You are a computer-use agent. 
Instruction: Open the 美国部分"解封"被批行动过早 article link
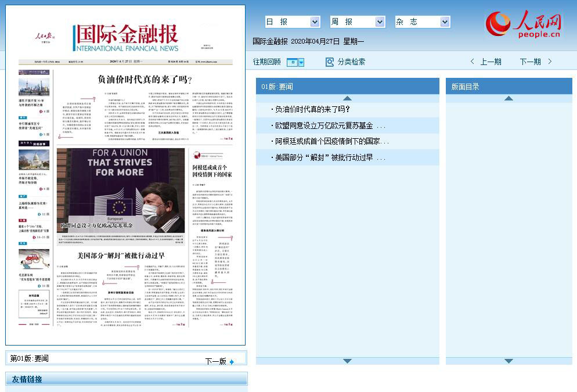(x=327, y=158)
